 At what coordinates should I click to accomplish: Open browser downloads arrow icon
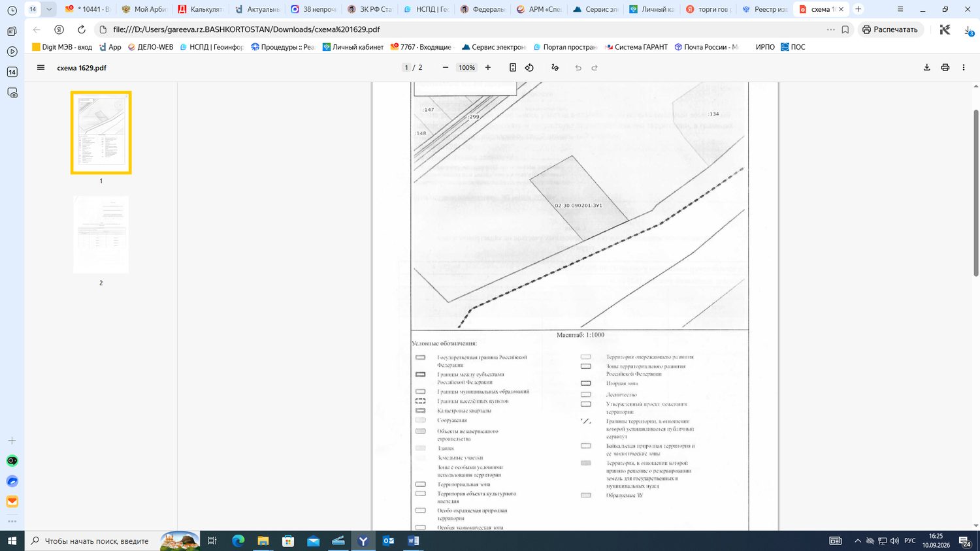[968, 30]
